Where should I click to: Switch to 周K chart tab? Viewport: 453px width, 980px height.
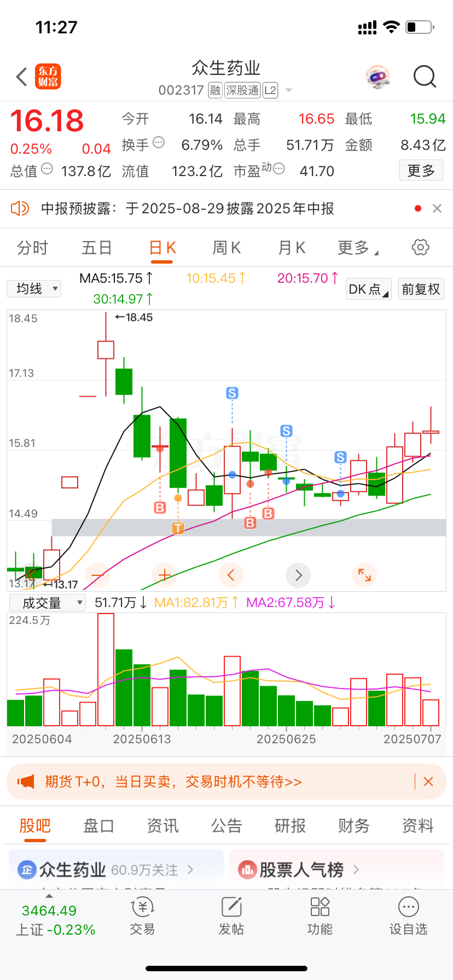226,248
